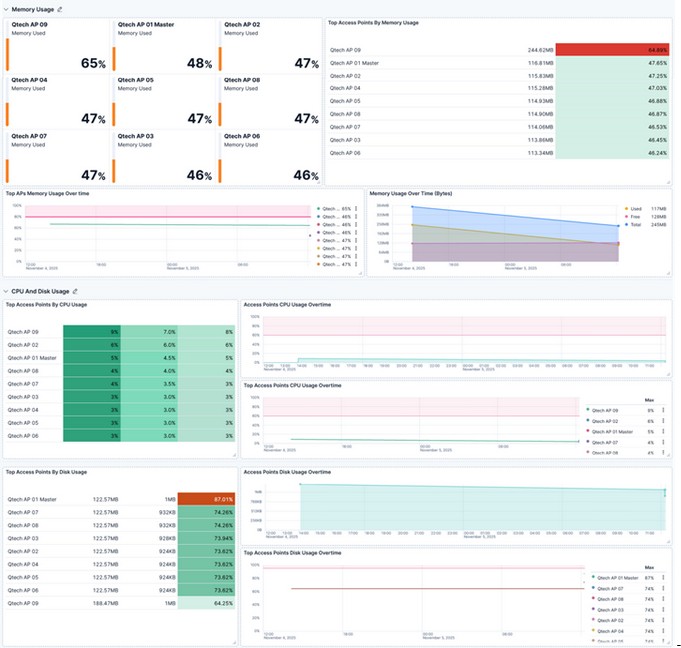Open options for 65% memory legend entry
Screen dimensions: 681x648
tap(356, 209)
